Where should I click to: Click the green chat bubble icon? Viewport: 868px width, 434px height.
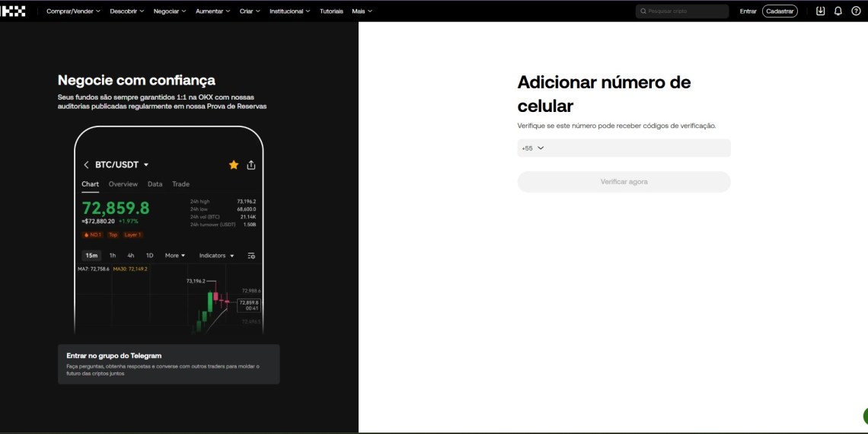point(864,416)
